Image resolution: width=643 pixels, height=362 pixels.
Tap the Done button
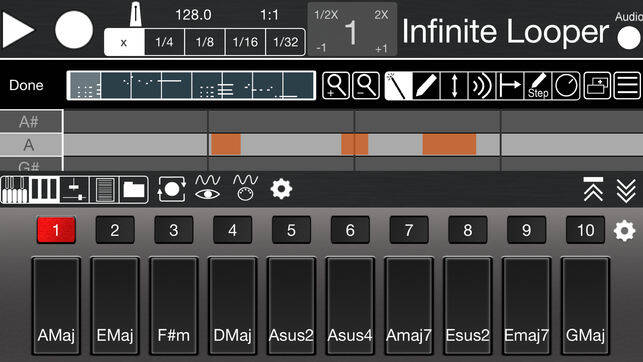coord(26,85)
